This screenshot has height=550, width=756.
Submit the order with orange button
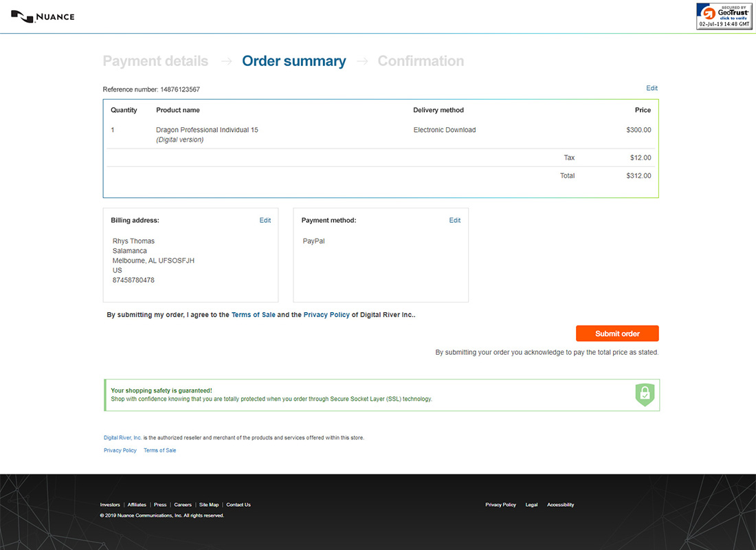617,333
